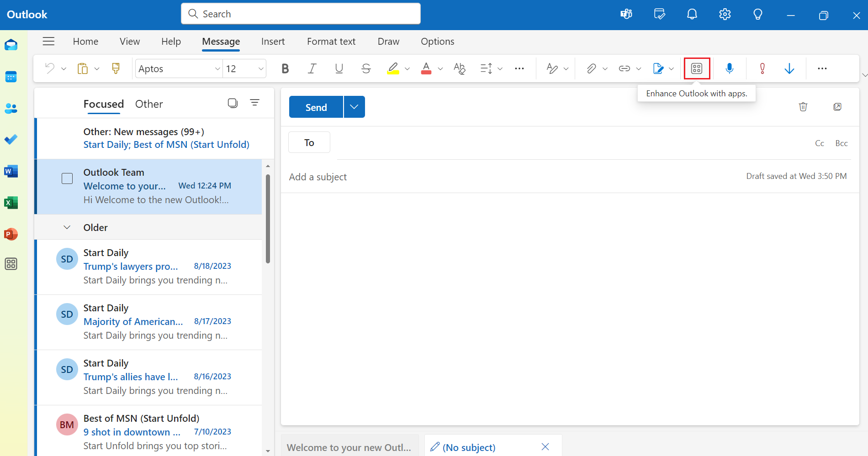Open Start Daily; Best of MSN link
The width and height of the screenshot is (868, 456).
[x=166, y=145]
